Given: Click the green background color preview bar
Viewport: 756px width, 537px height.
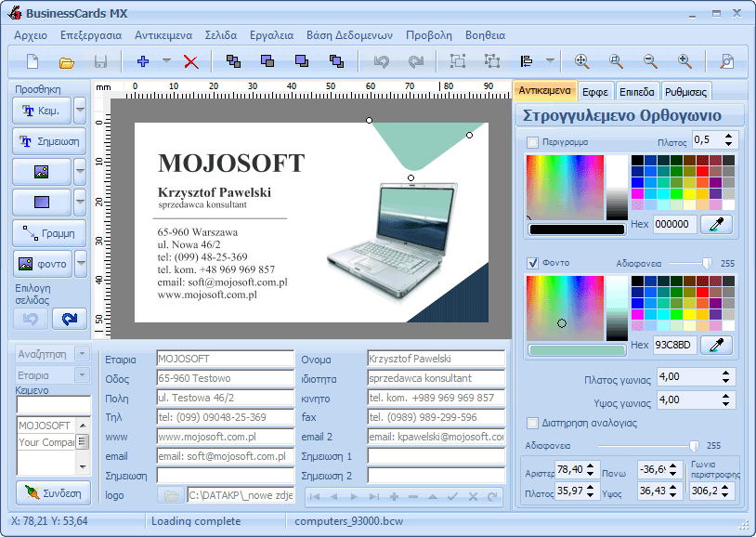Looking at the screenshot, I should (x=577, y=350).
